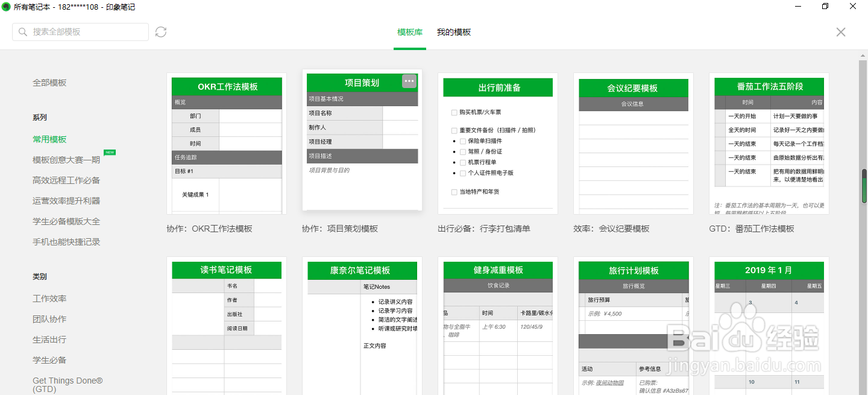The height and width of the screenshot is (395, 868).
Task: Check the 保险单扫描件 checkbox in preview
Action: point(463,141)
